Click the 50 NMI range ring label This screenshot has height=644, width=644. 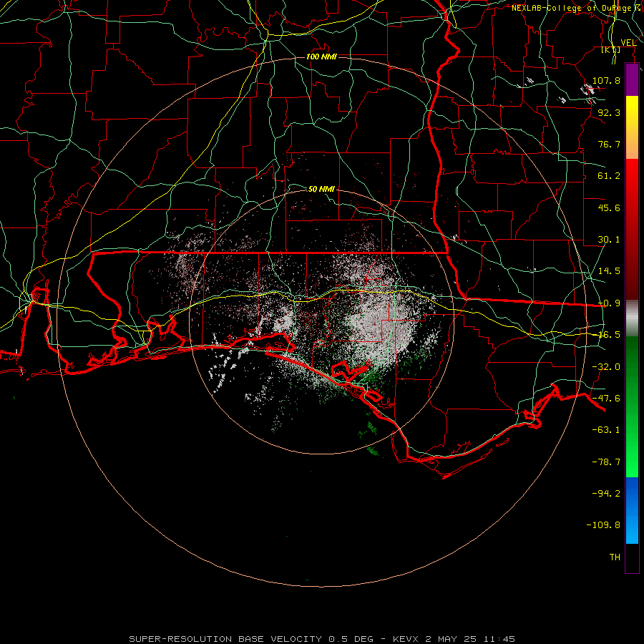321,190
